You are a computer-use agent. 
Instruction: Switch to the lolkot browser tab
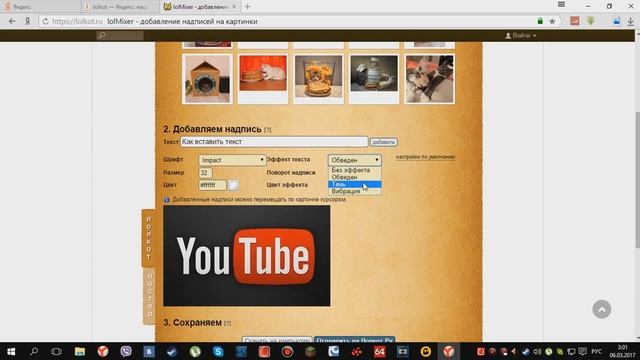(x=120, y=7)
